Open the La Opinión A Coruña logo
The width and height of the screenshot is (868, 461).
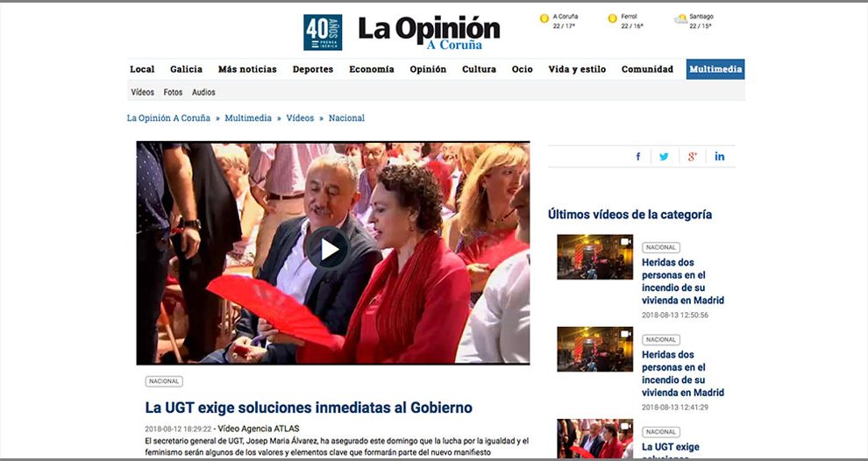[x=429, y=32]
